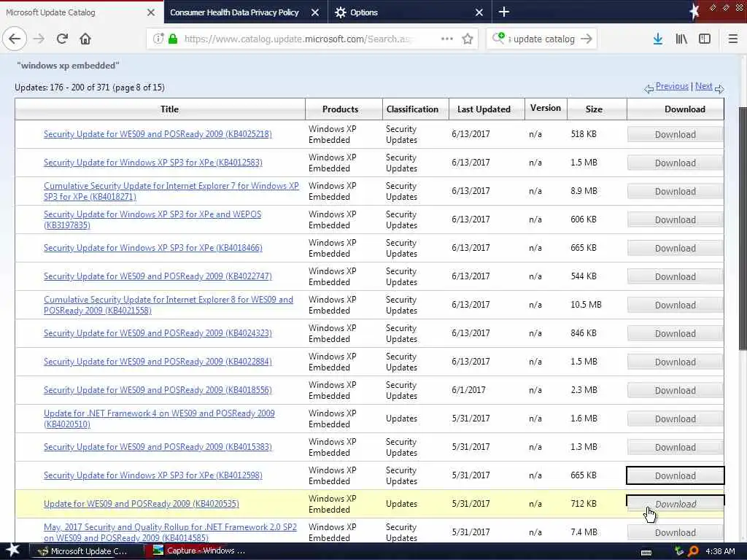Open Update for WES09 KB4020535 link
Image resolution: width=747 pixels, height=560 pixels.
[x=142, y=504]
